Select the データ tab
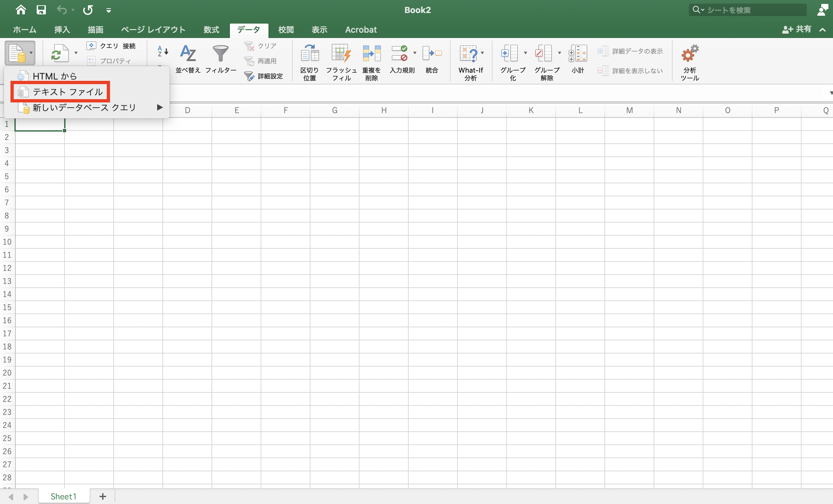This screenshot has width=833, height=504. coord(249,30)
